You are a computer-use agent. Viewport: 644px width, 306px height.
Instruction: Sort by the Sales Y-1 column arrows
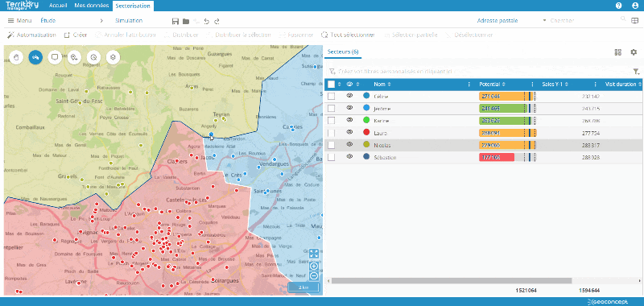click(x=567, y=85)
